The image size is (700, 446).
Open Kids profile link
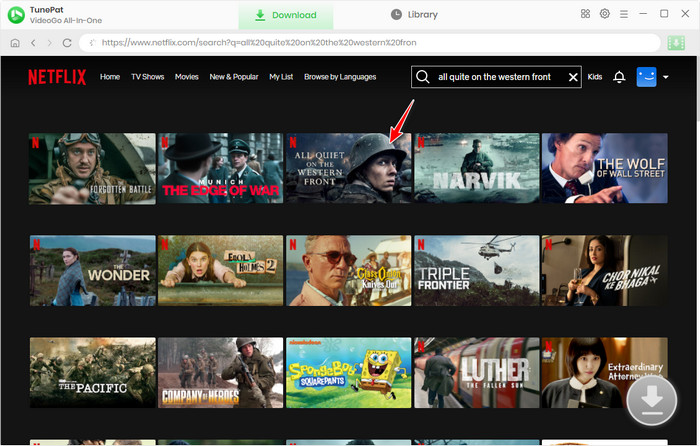[595, 77]
